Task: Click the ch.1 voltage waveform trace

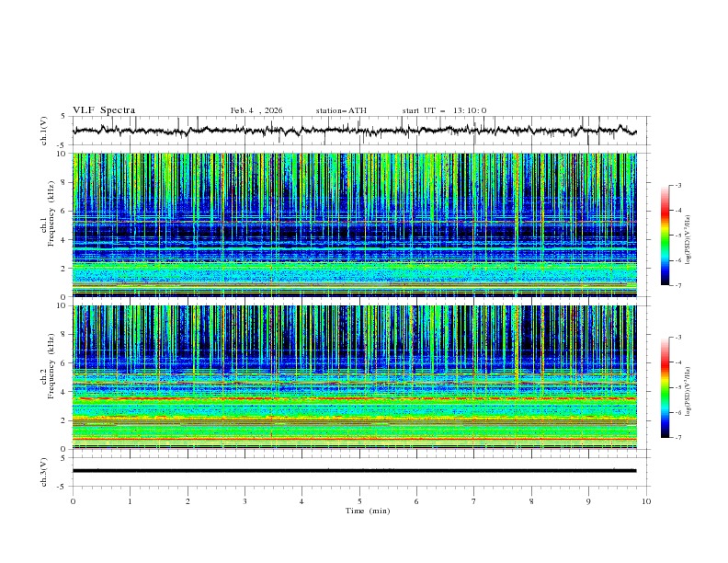Action: coord(354,131)
